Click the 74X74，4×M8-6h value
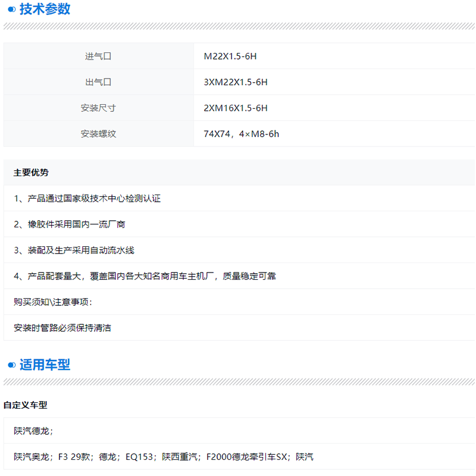476x476 pixels. click(241, 134)
